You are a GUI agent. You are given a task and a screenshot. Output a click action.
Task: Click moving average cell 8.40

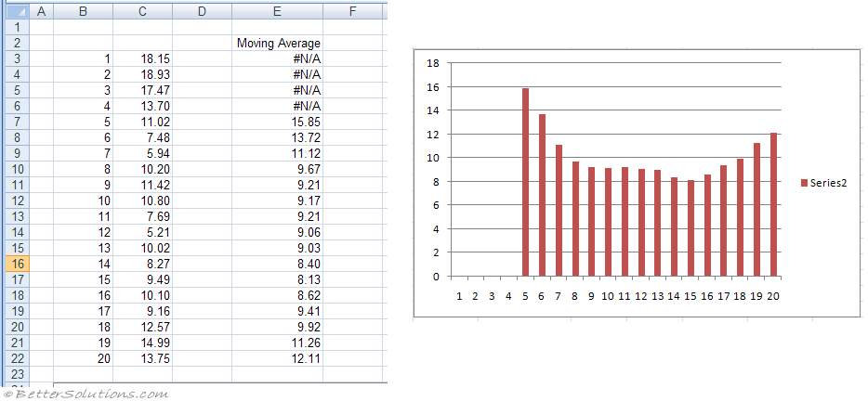pos(277,264)
